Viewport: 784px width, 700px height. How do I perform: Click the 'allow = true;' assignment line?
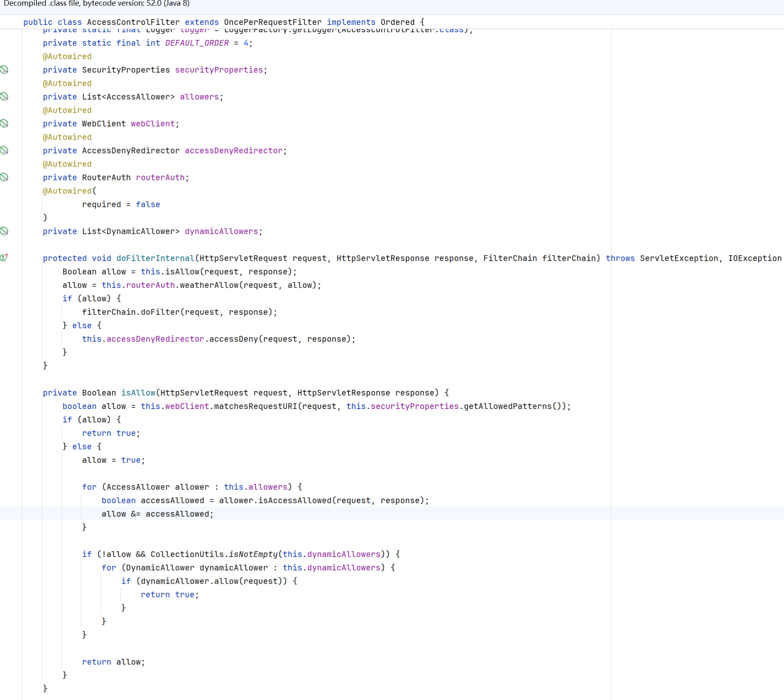114,460
